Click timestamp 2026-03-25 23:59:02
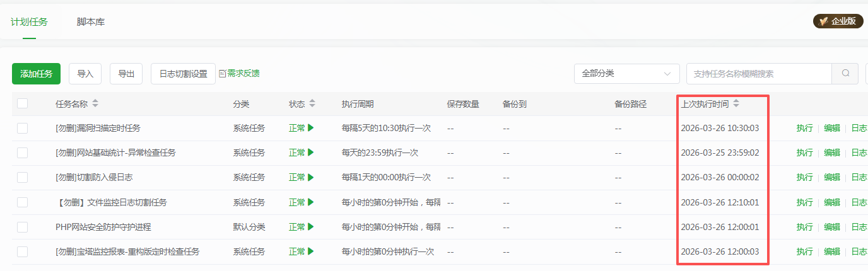This screenshot has height=271, width=868. coord(720,153)
